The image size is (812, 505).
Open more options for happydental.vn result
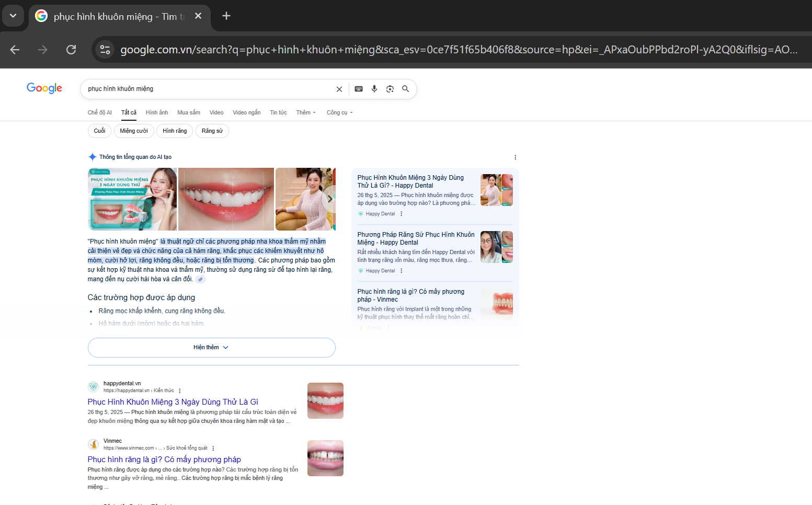point(180,391)
